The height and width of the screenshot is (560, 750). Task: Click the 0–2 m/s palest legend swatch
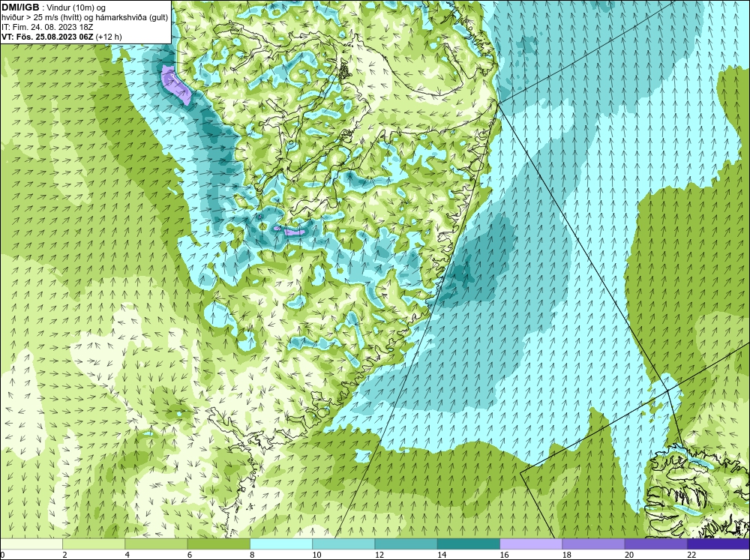(x=31, y=544)
